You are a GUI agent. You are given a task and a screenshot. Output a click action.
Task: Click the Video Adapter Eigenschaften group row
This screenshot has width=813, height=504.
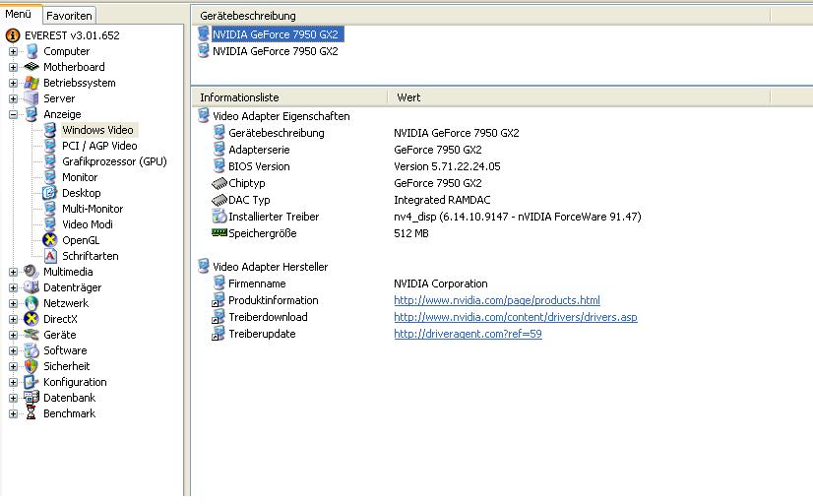(281, 116)
